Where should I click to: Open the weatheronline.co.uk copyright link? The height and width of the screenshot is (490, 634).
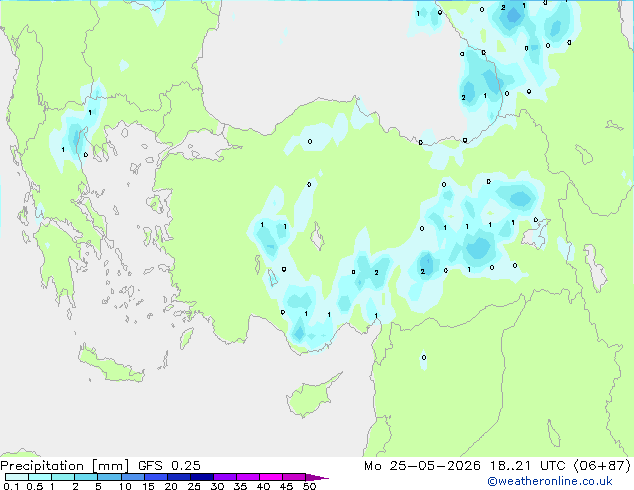pyautogui.click(x=550, y=481)
